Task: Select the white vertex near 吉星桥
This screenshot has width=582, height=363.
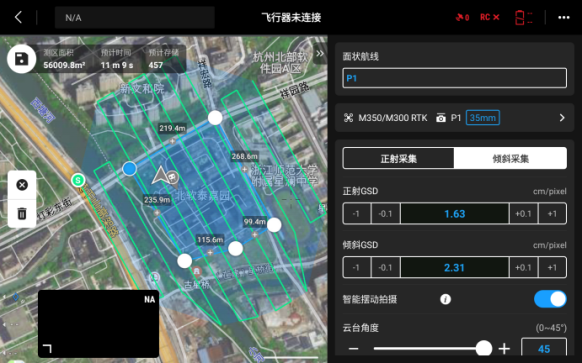Action: (184, 261)
